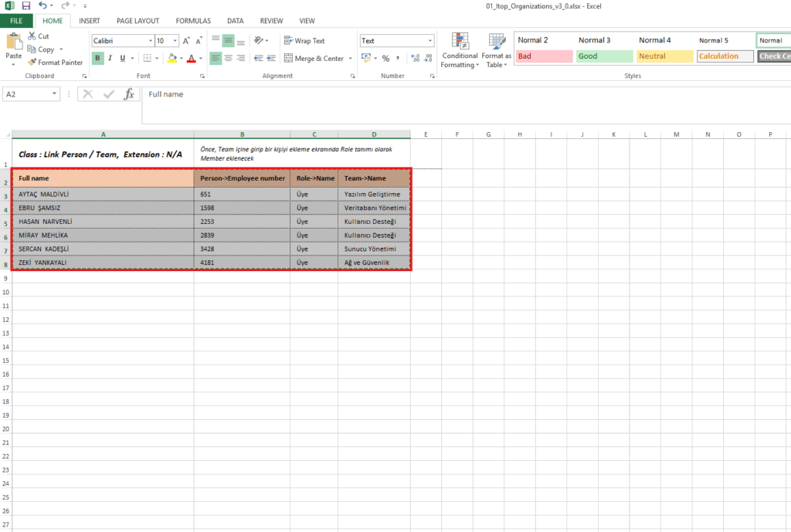Viewport: 791px width, 532px height.
Task: Enable Wrap Text
Action: [304, 41]
